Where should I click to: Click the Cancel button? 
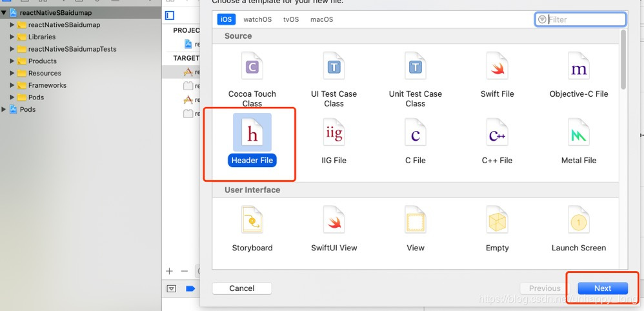tap(242, 288)
